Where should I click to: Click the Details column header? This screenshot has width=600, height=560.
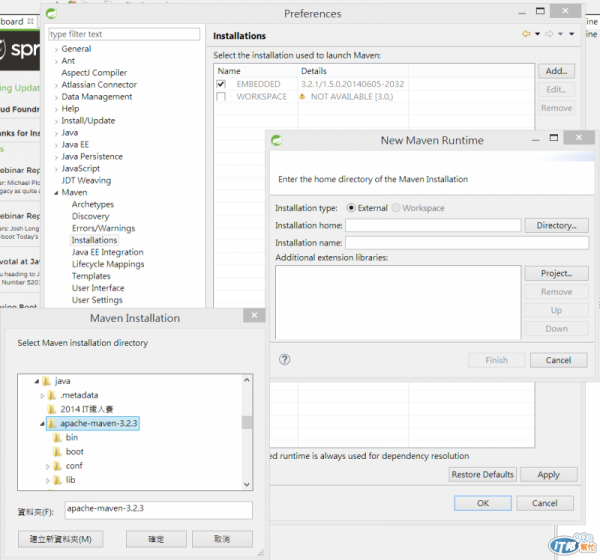(353, 71)
